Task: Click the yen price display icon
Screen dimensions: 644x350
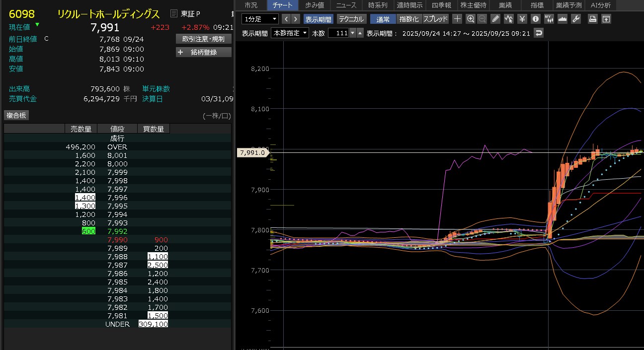Action: click(522, 19)
